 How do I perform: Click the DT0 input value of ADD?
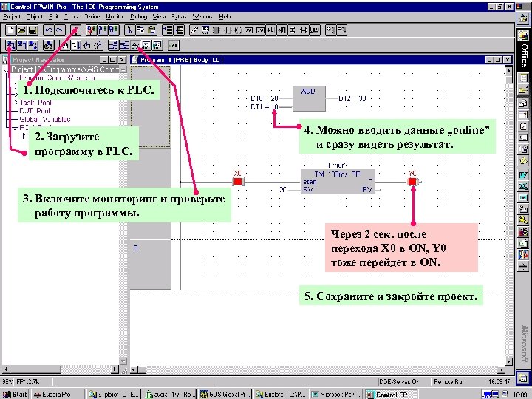coord(265,98)
